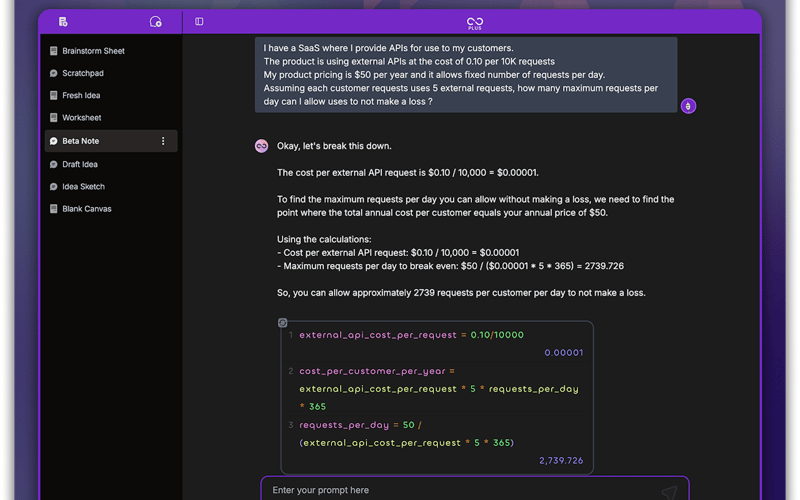Select Idea Sketch in sidebar

pyautogui.click(x=111, y=187)
